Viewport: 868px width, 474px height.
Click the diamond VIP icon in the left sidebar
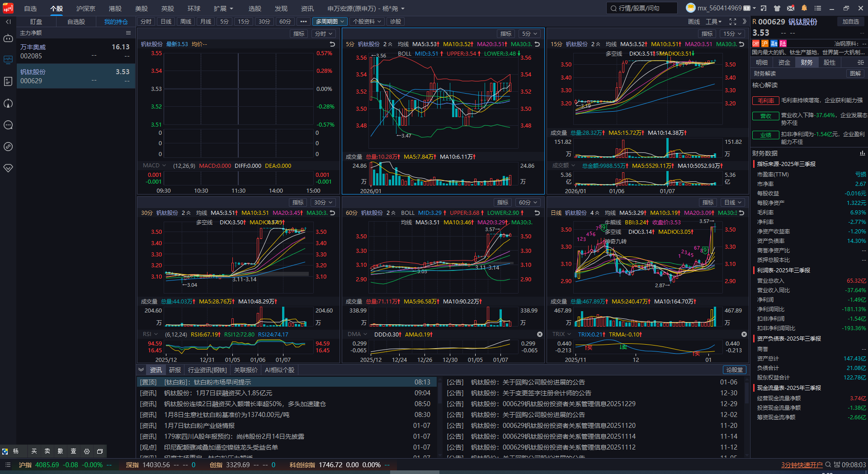(8, 168)
